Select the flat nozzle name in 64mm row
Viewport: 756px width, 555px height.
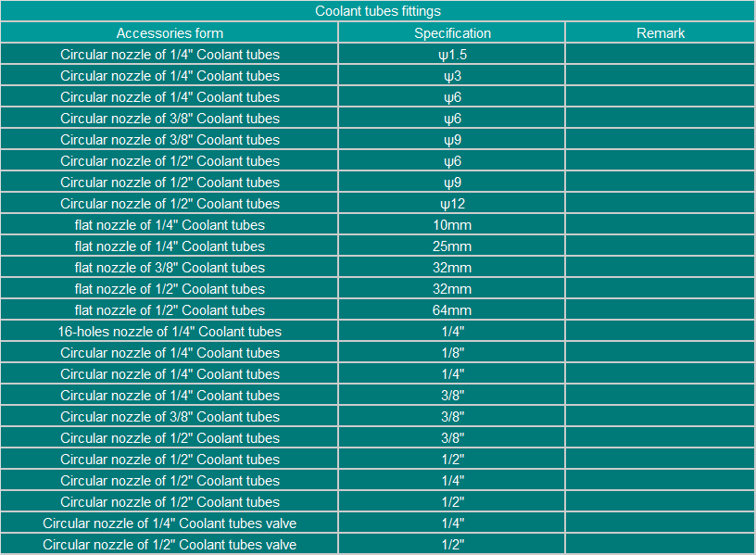[170, 310]
